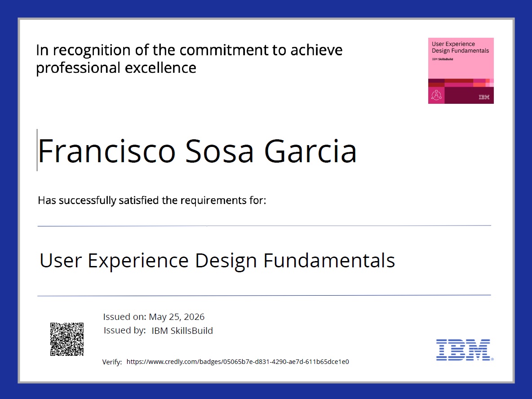Click the small IBM logo inside the badge

(484, 97)
